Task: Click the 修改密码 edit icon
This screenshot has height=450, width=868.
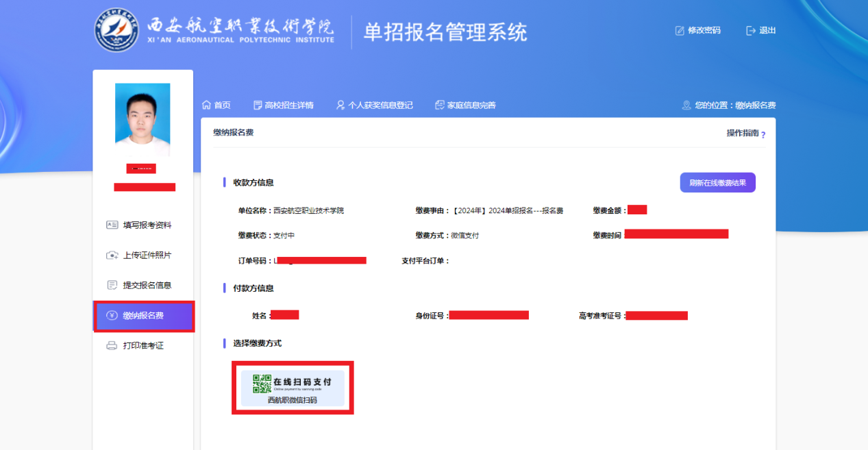Action: tap(680, 31)
